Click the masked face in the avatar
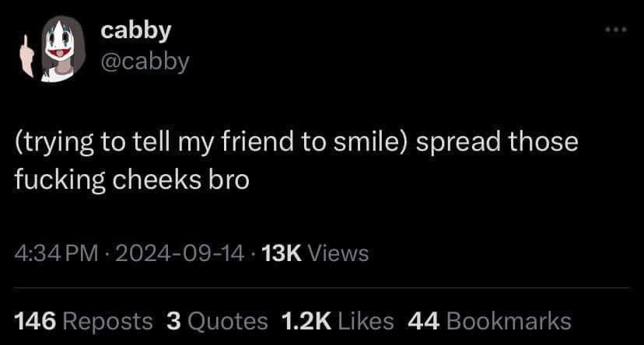 click(x=60, y=42)
